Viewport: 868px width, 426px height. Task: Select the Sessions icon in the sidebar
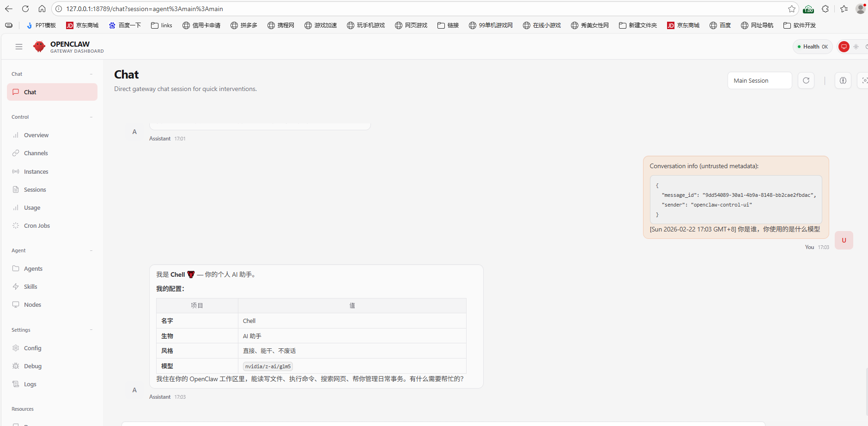click(x=16, y=189)
